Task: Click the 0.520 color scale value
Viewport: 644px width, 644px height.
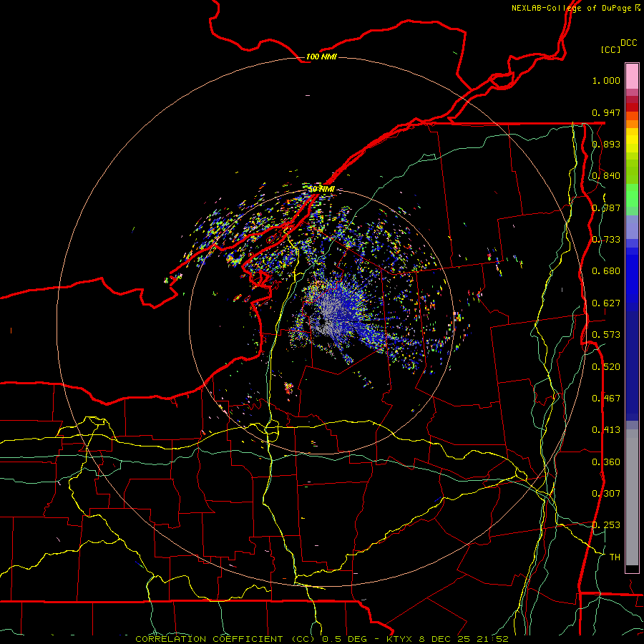Action: [606, 367]
